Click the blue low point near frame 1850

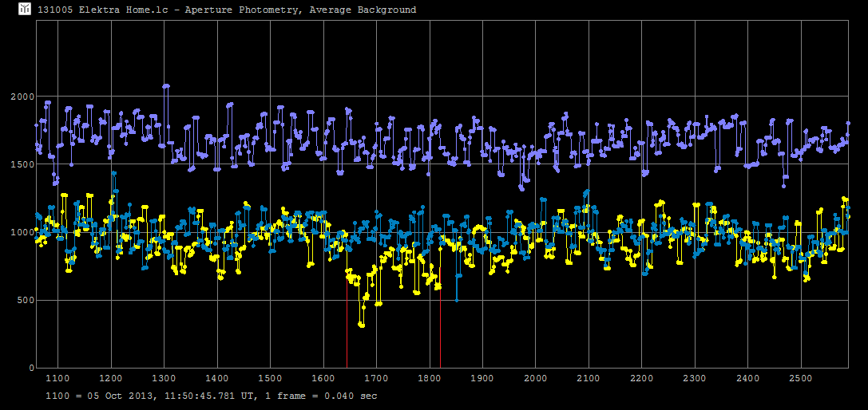click(457, 300)
